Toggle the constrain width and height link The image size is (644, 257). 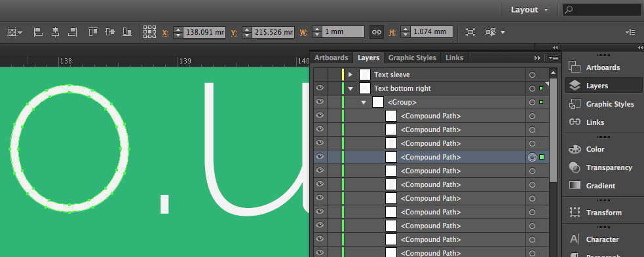pyautogui.click(x=377, y=32)
